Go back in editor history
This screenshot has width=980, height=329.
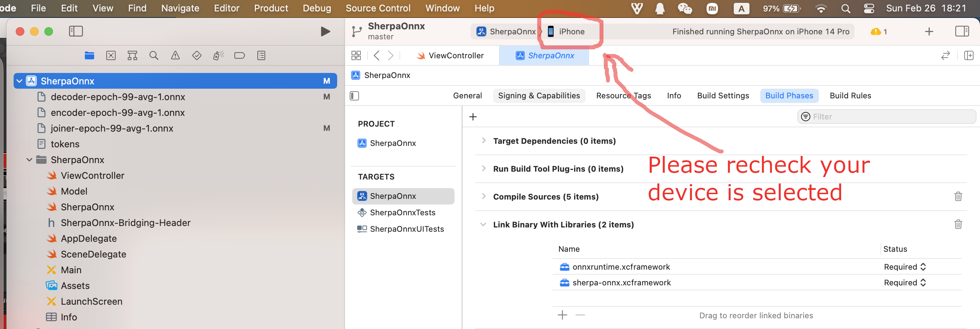pos(377,56)
